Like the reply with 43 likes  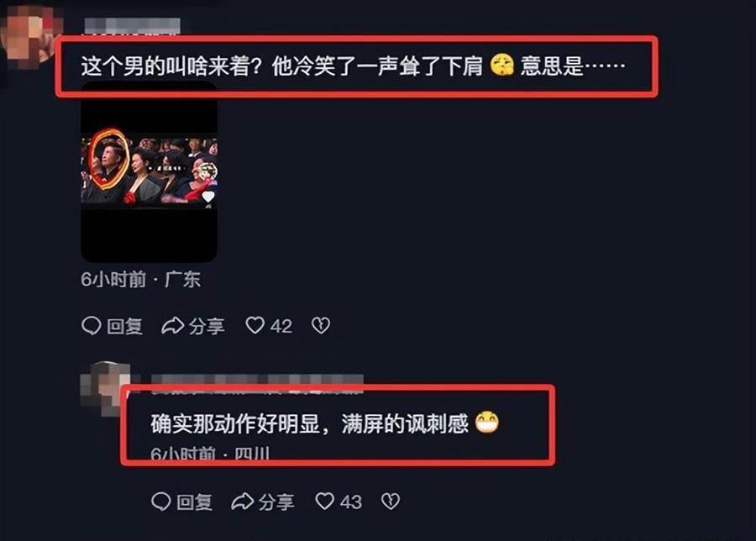pos(324,501)
